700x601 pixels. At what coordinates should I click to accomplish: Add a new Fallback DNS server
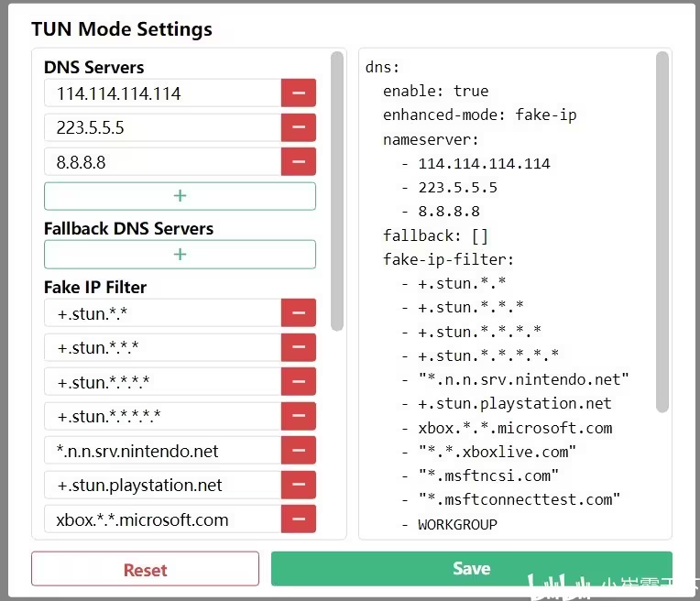(180, 254)
